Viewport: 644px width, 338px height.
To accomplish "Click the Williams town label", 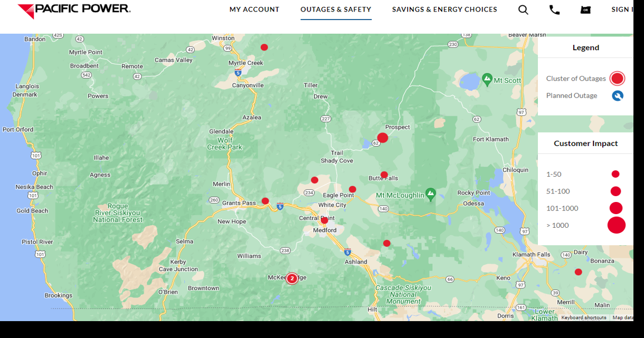I will click(249, 256).
